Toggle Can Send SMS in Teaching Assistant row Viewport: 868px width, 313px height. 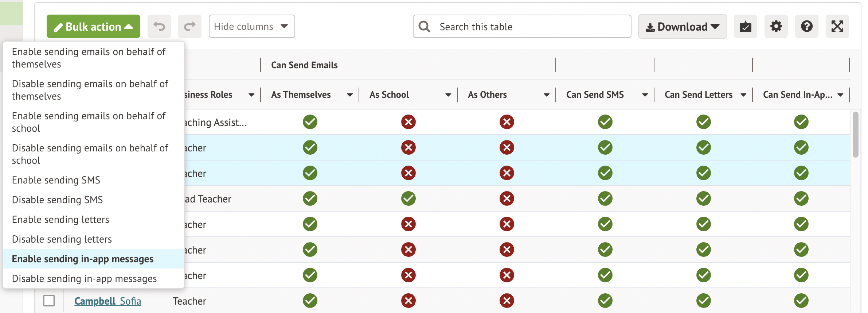[605, 122]
